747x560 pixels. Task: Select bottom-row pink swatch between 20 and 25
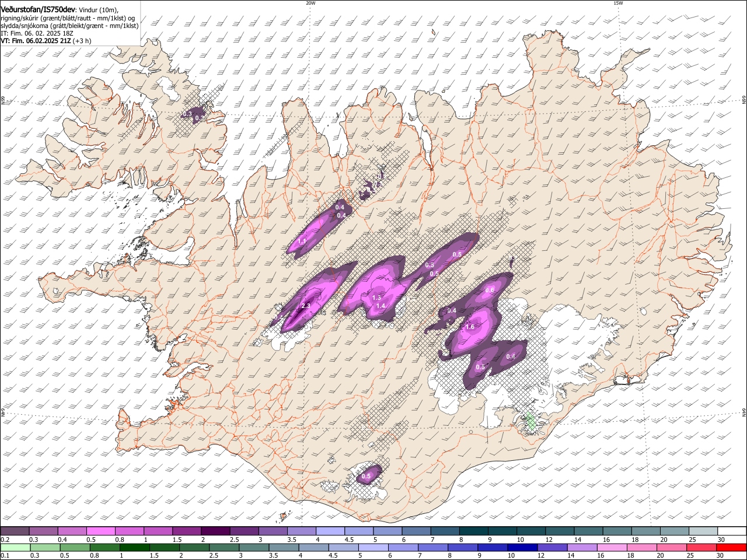pos(671,548)
